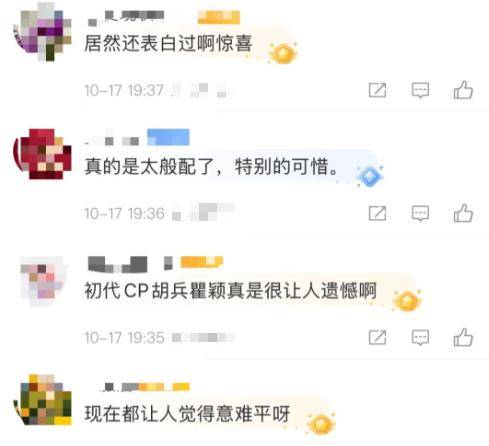489x446 pixels.
Task: Reply to the 真的是太般配了 comment
Action: click(420, 213)
